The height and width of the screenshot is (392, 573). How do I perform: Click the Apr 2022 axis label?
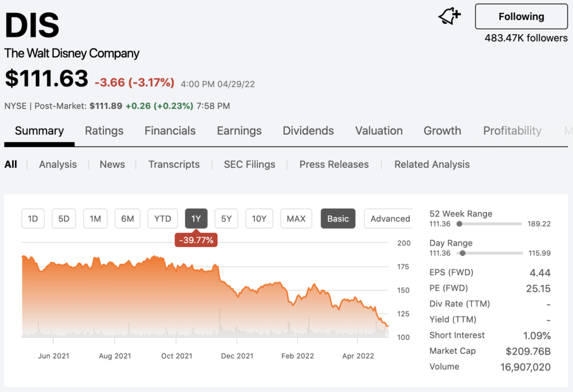pyautogui.click(x=358, y=356)
